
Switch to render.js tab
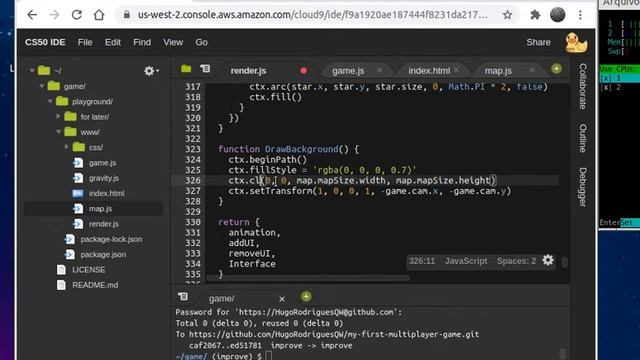(248, 71)
